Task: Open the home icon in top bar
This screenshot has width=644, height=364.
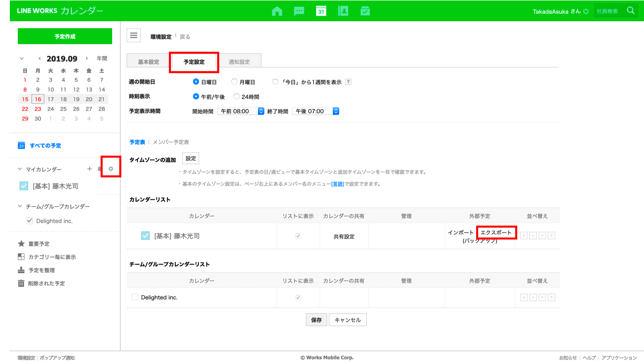Action: 277,11
